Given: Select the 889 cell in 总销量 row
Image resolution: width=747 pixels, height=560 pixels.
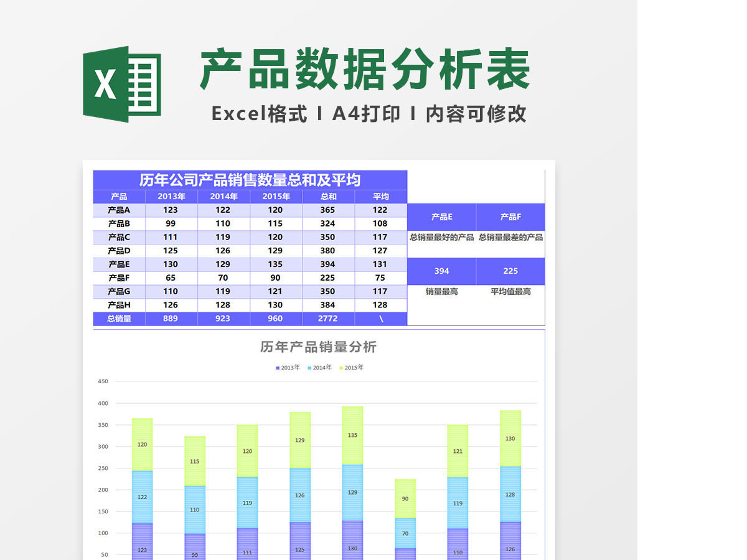Looking at the screenshot, I should [171, 319].
